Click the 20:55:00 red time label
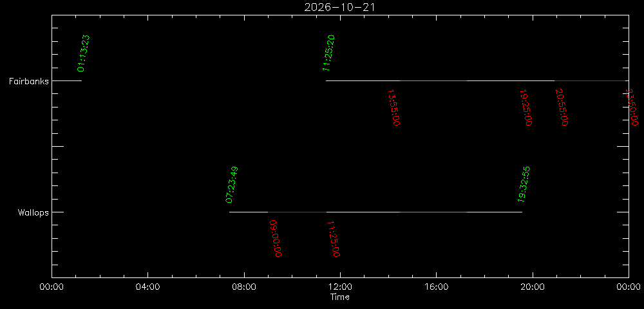The image size is (644, 309). 562,108
